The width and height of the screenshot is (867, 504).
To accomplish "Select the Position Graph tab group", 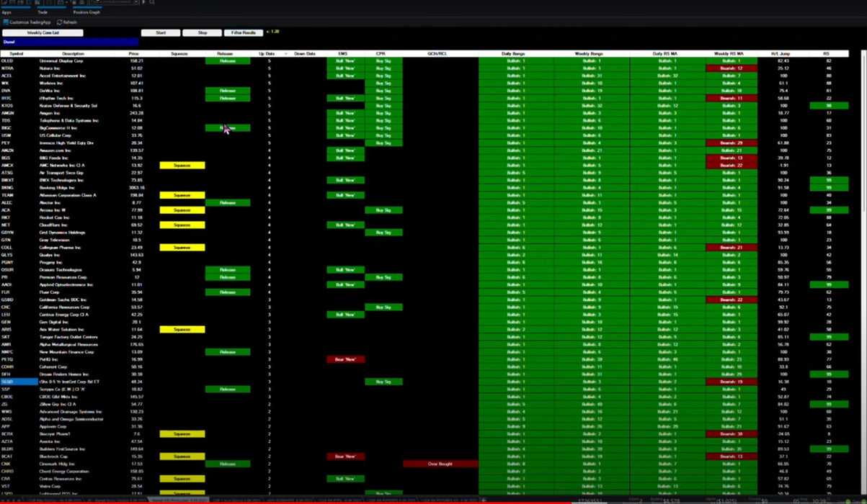I will [86, 12].
